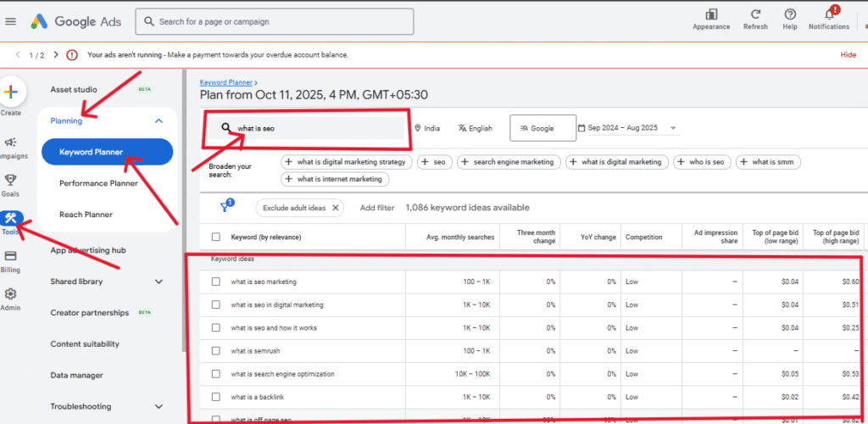Open Keyword Planner menu item

pyautogui.click(x=108, y=152)
